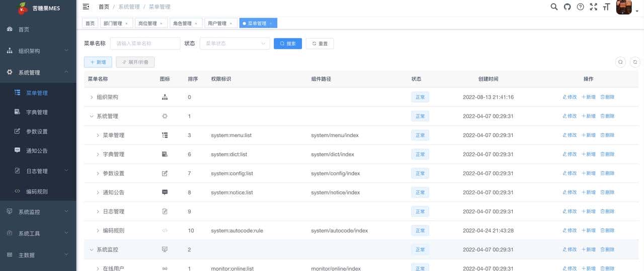Expand the 组织架构 table row
The width and height of the screenshot is (644, 271).
tap(92, 97)
